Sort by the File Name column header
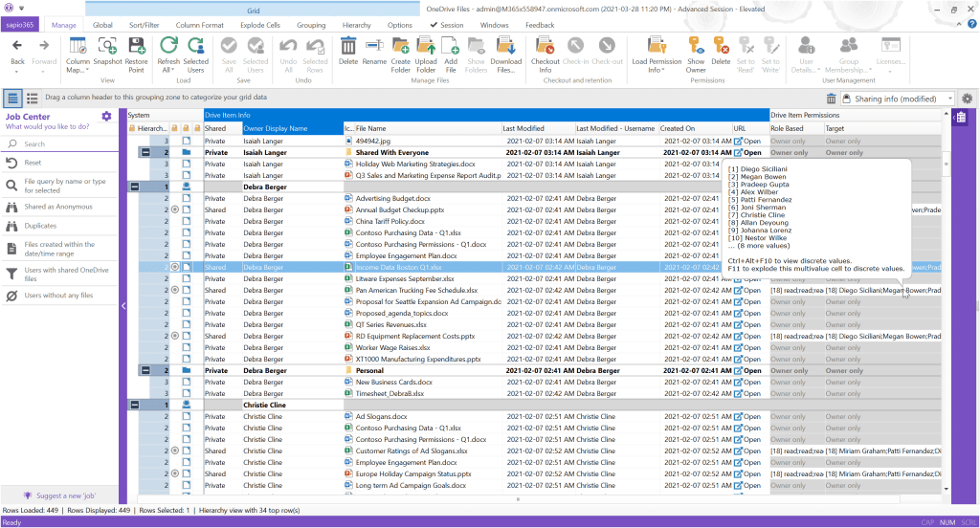Viewport: 980px width, 528px height. [428, 128]
